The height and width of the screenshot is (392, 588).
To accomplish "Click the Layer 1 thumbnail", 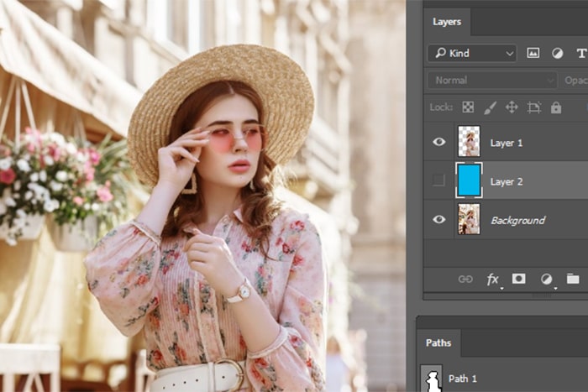I will pyautogui.click(x=469, y=142).
